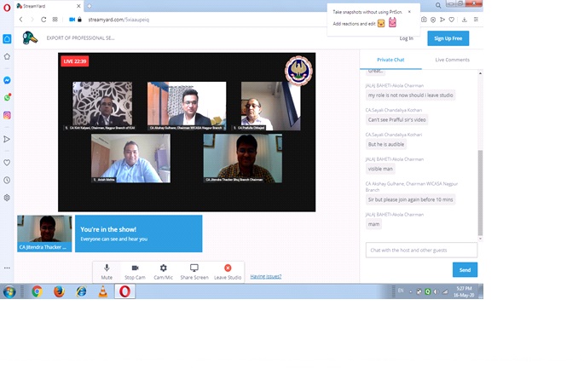Open Cam/Mic settings gear

[x=163, y=272]
